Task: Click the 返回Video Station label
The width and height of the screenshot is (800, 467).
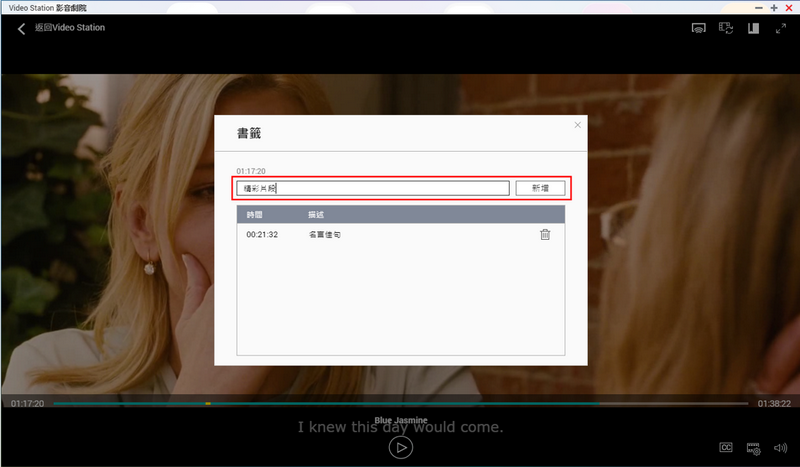Action: tap(70, 28)
